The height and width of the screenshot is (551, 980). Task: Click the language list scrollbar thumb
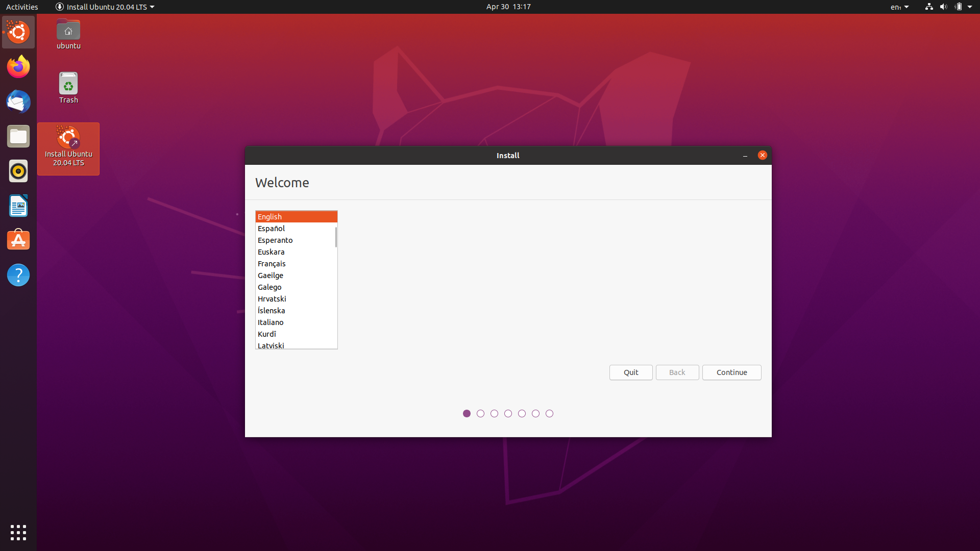336,237
